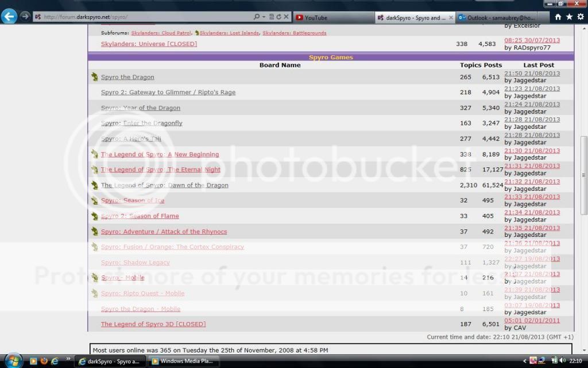Screen dimensions: 588x368
Task: Click the 61,524 posts count
Action: click(x=493, y=185)
